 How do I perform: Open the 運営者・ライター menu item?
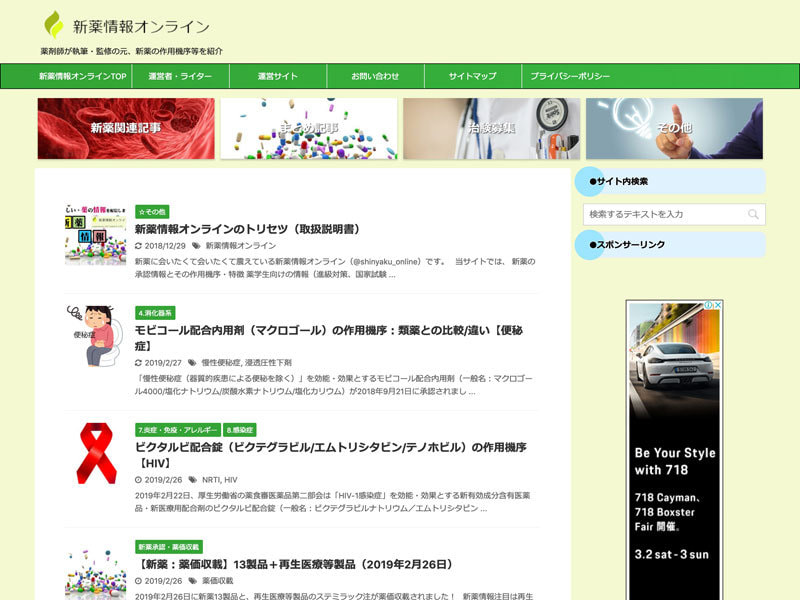(x=180, y=76)
